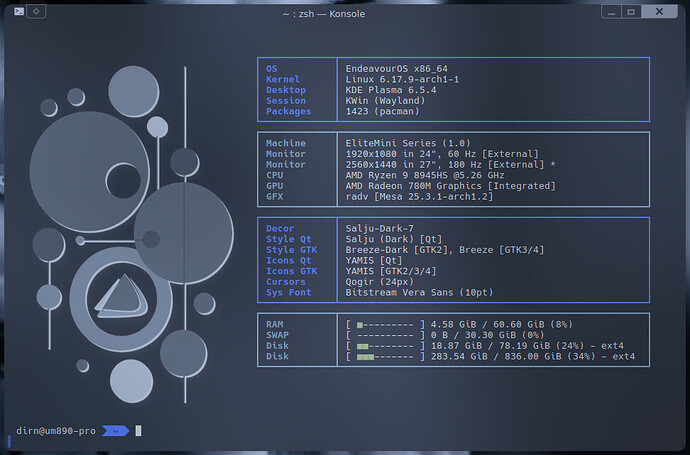690x455 pixels.
Task: Click the 24% Disk usage bar
Action: pos(385,346)
